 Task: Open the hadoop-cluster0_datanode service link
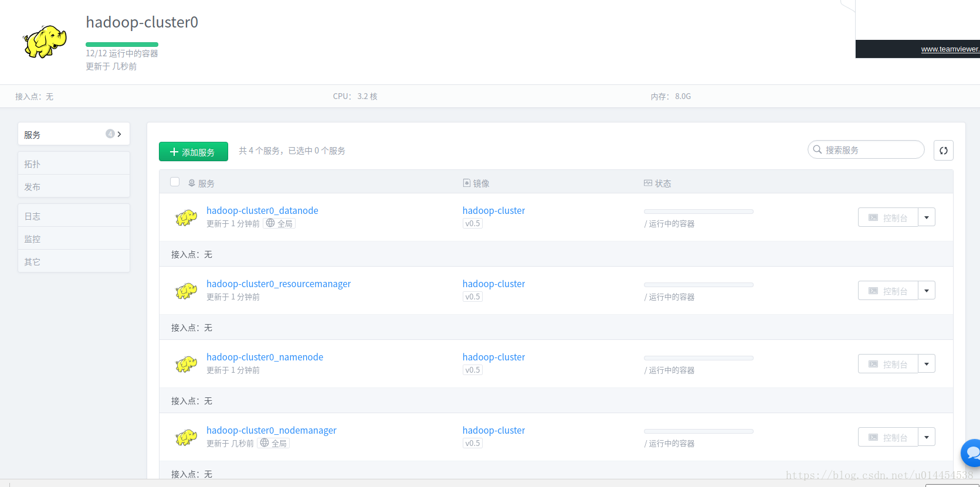[262, 210]
